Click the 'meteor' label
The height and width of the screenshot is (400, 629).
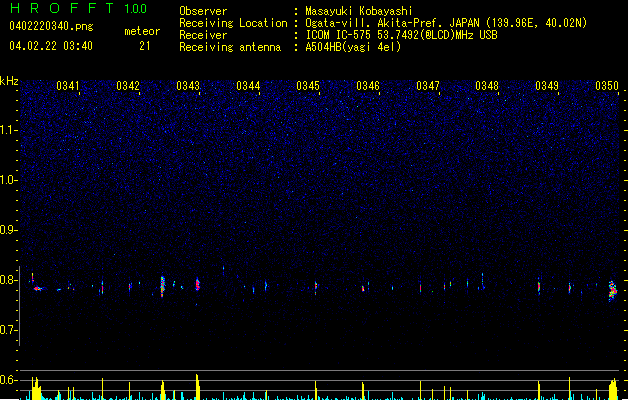pyautogui.click(x=142, y=31)
